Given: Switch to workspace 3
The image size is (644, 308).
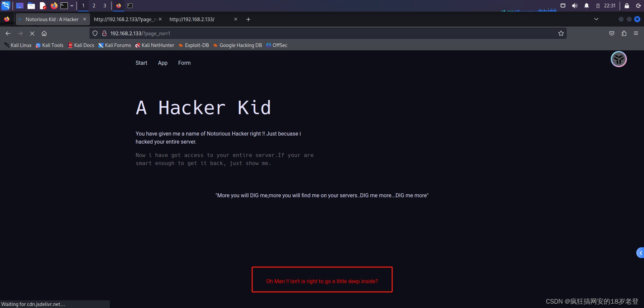Looking at the screenshot, I should 105,6.
